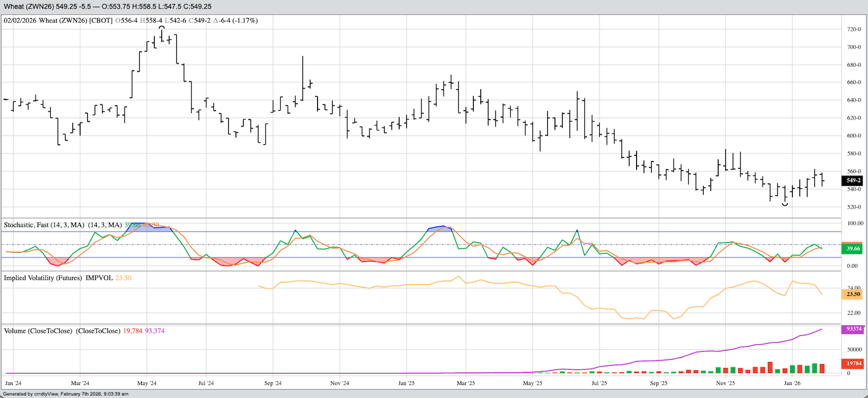868x398 pixels.
Task: Click the 100.00 stochastic scale label
Action: point(855,223)
